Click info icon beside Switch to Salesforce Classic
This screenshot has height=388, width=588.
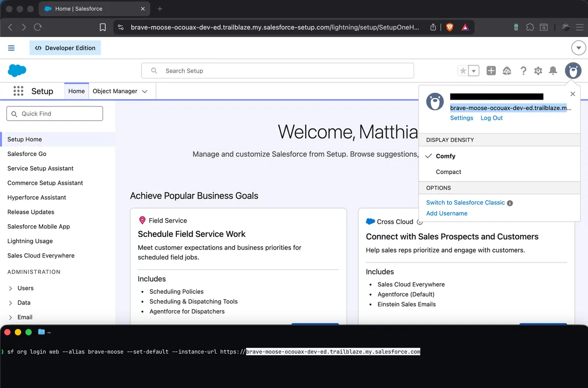(510, 203)
